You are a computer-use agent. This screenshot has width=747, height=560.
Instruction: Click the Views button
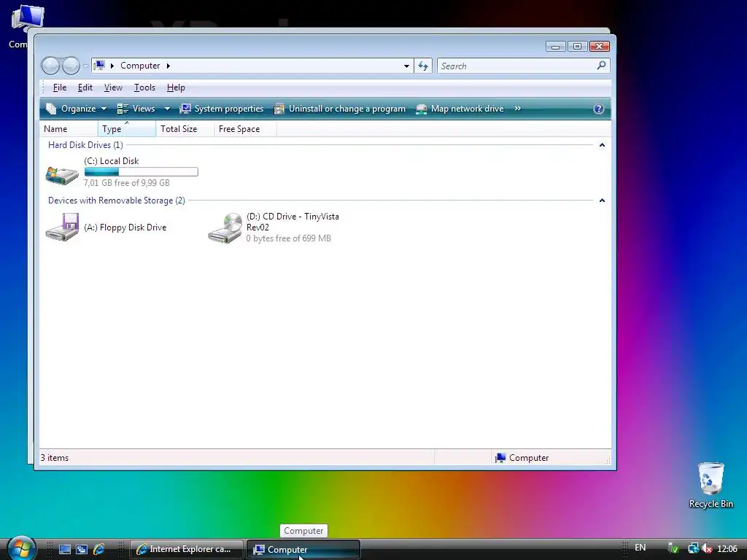(x=136, y=109)
